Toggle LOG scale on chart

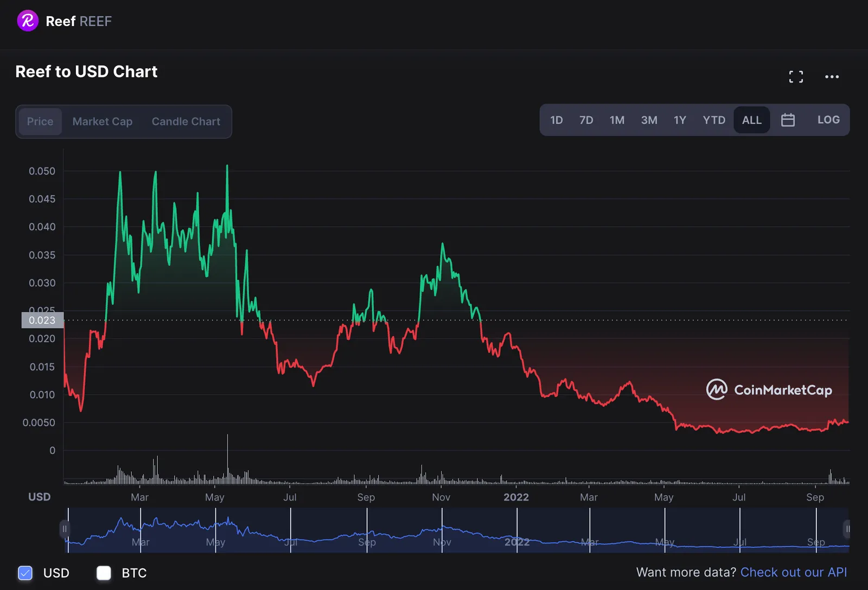[x=828, y=120]
